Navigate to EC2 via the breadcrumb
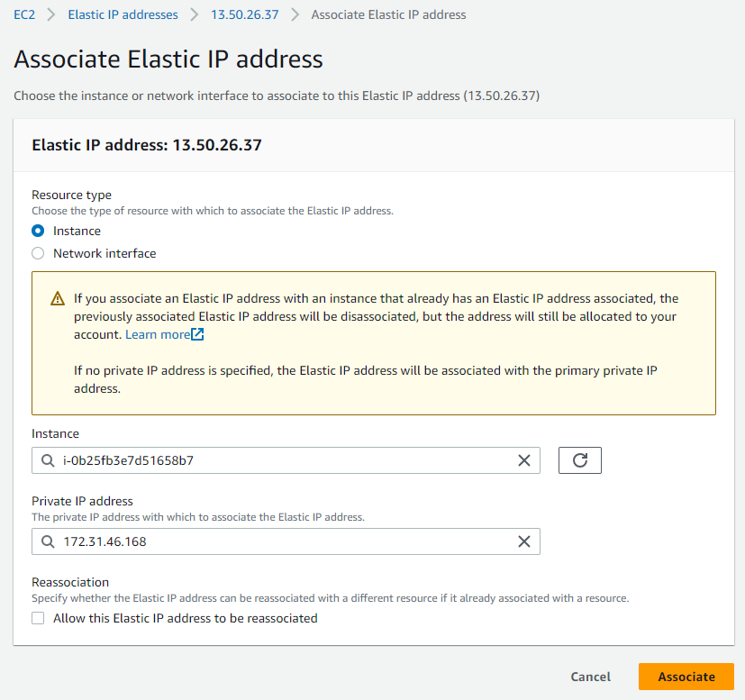745x700 pixels. pyautogui.click(x=24, y=14)
